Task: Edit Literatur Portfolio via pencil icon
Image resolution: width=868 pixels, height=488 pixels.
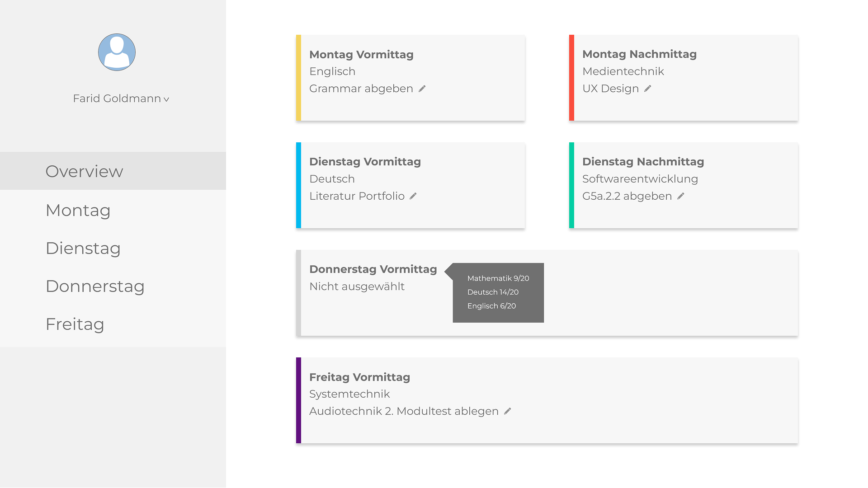Action: click(413, 196)
